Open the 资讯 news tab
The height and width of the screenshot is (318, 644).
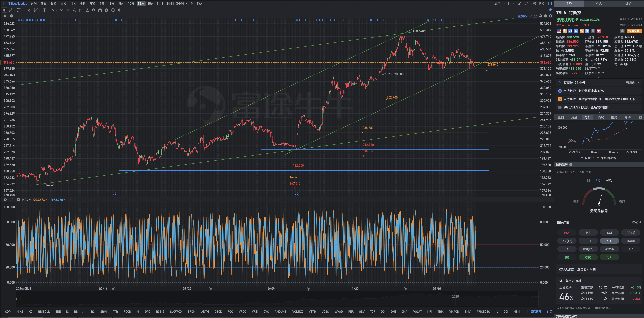coord(598,3)
